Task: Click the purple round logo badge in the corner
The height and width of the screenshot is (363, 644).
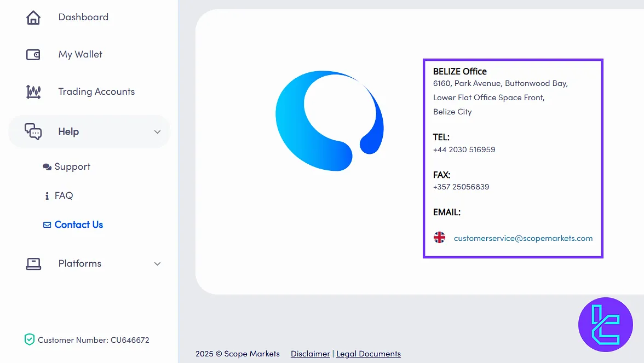Action: (605, 325)
